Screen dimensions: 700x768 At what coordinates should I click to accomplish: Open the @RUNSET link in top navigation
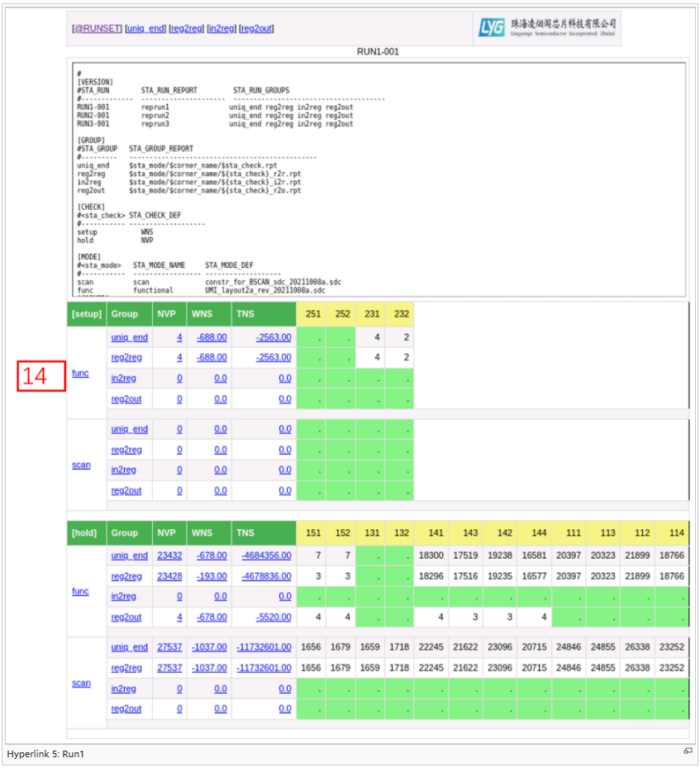[96, 28]
